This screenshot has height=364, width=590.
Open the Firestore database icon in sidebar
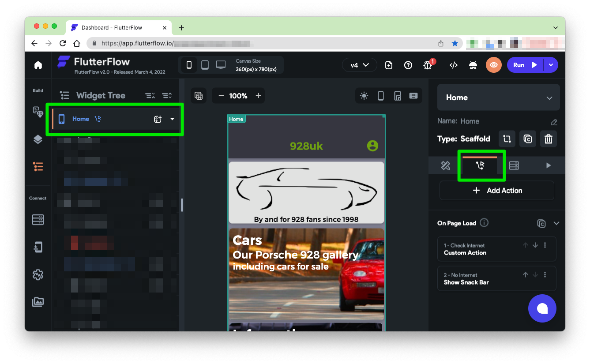[x=38, y=220]
